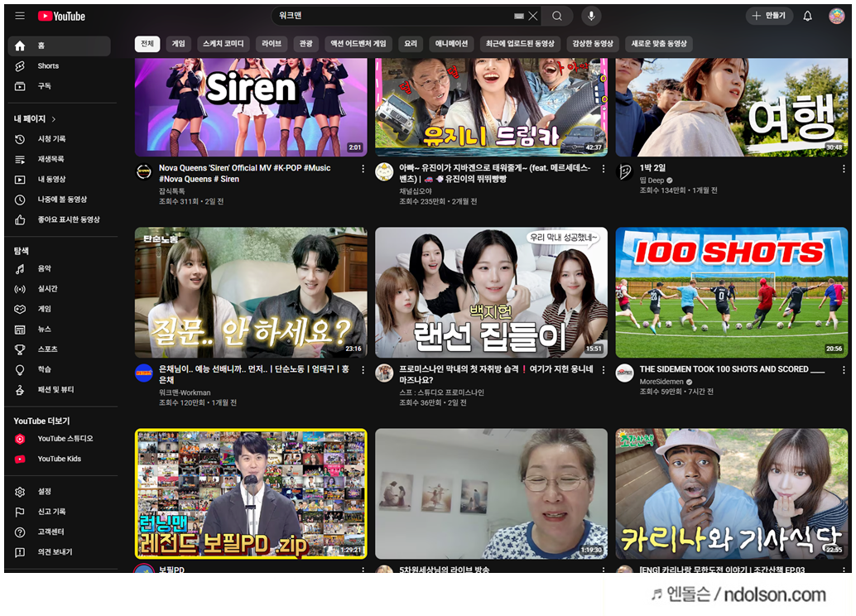Open YouTube 스튜디오 icon
This screenshot has height=616, width=856.
pyautogui.click(x=20, y=439)
